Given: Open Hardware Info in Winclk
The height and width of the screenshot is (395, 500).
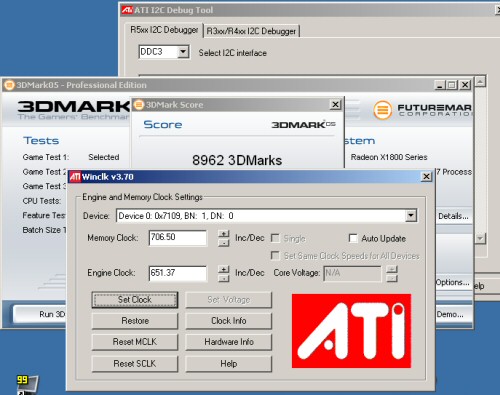Looking at the screenshot, I should pyautogui.click(x=229, y=342).
